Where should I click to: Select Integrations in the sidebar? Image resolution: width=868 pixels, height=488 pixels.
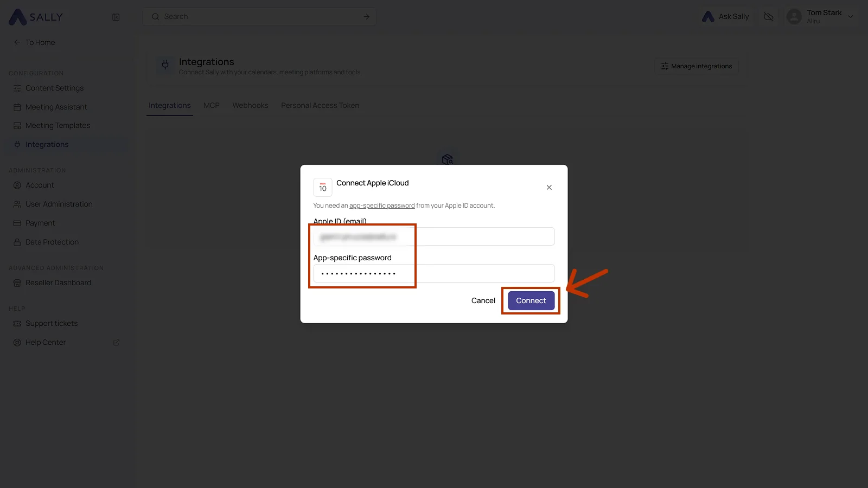pos(47,144)
